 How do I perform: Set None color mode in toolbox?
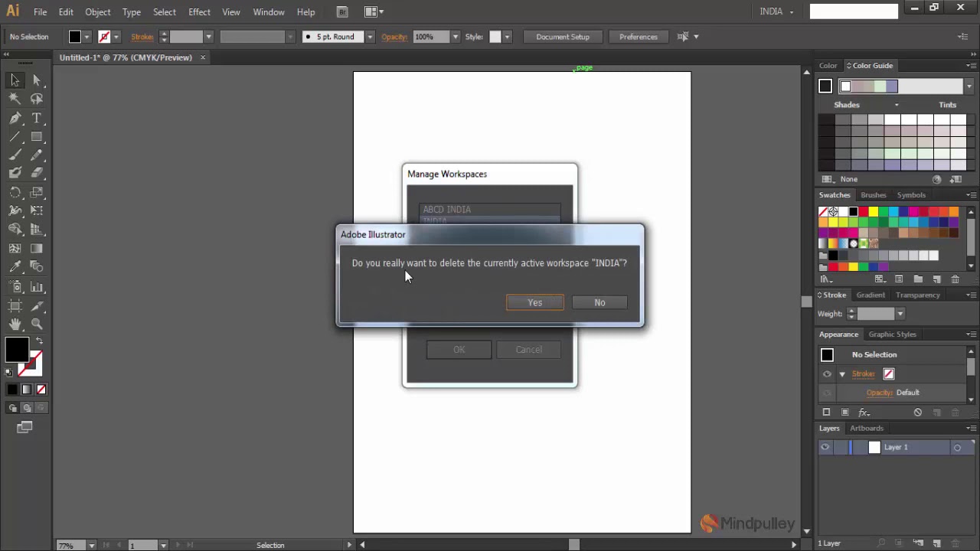point(41,390)
